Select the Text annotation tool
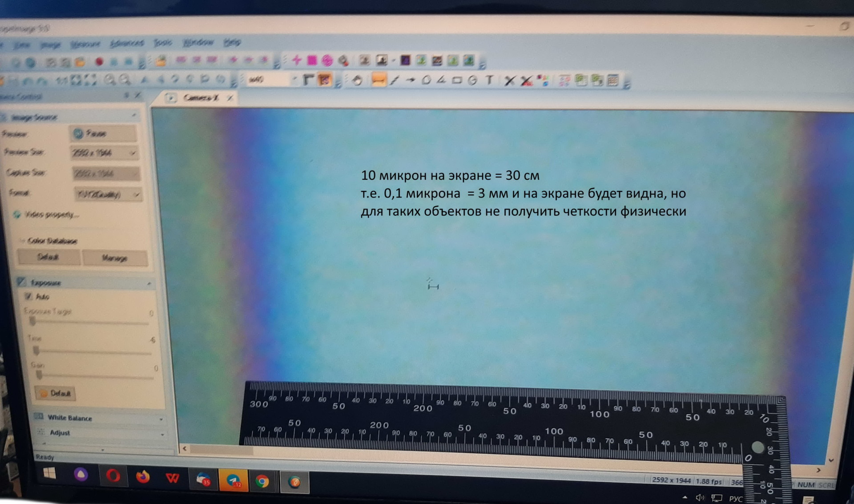The height and width of the screenshot is (504, 854). (489, 80)
